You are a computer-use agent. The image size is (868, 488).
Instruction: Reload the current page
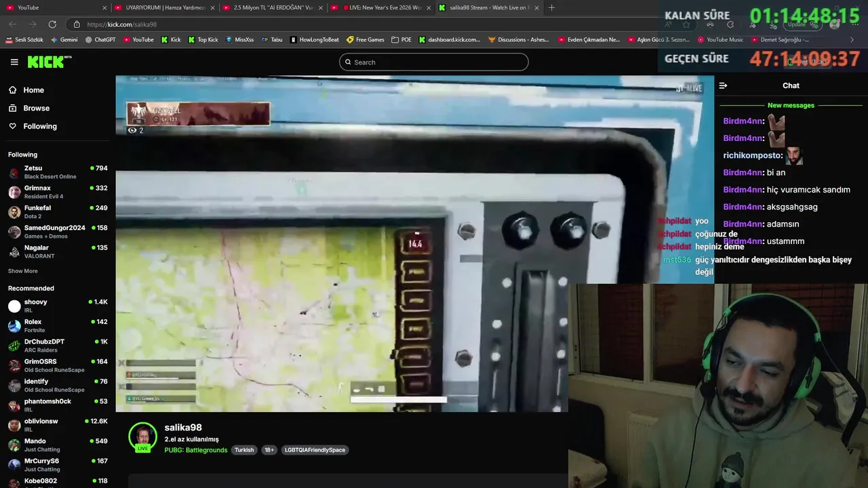coord(52,24)
